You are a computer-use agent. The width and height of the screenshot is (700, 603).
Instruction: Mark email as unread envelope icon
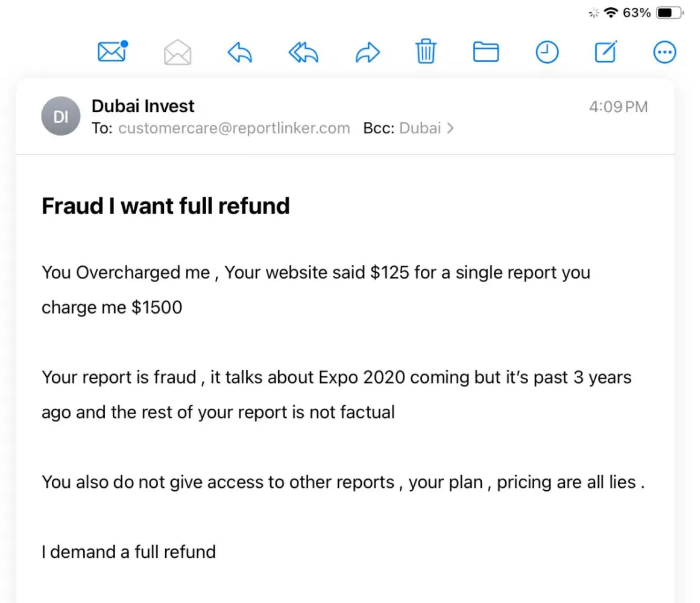(x=112, y=52)
